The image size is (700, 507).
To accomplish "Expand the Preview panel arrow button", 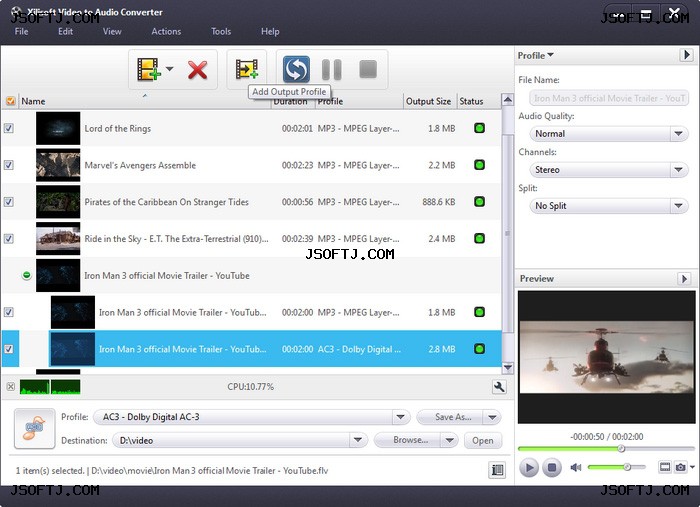I will click(684, 278).
